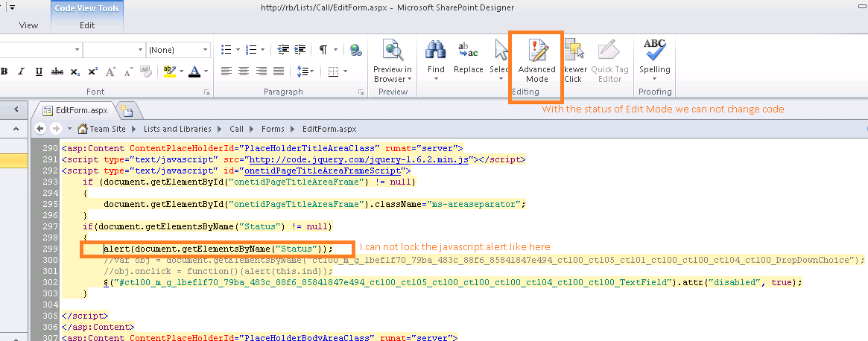Switch to the View ribbon tab

click(x=29, y=25)
